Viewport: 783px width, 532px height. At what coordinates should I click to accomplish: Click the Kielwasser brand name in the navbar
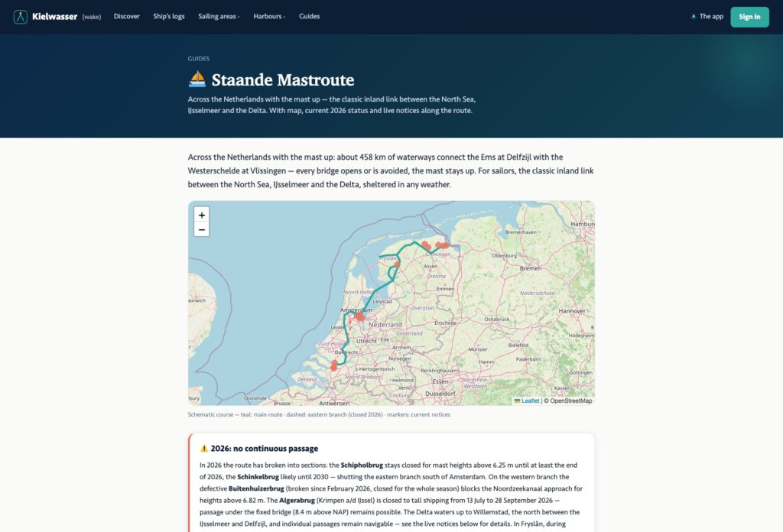tap(54, 17)
